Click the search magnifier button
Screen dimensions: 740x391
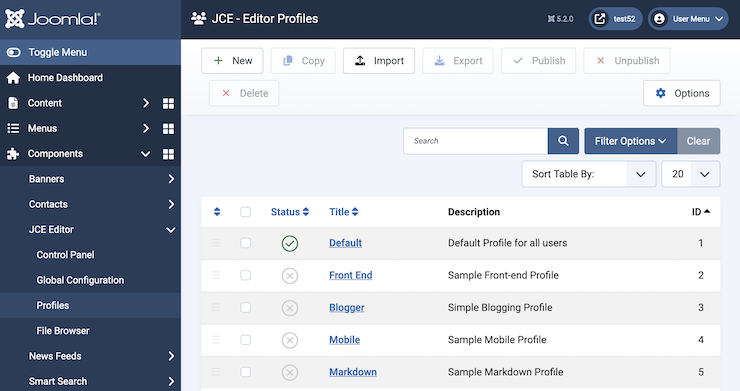tap(563, 141)
